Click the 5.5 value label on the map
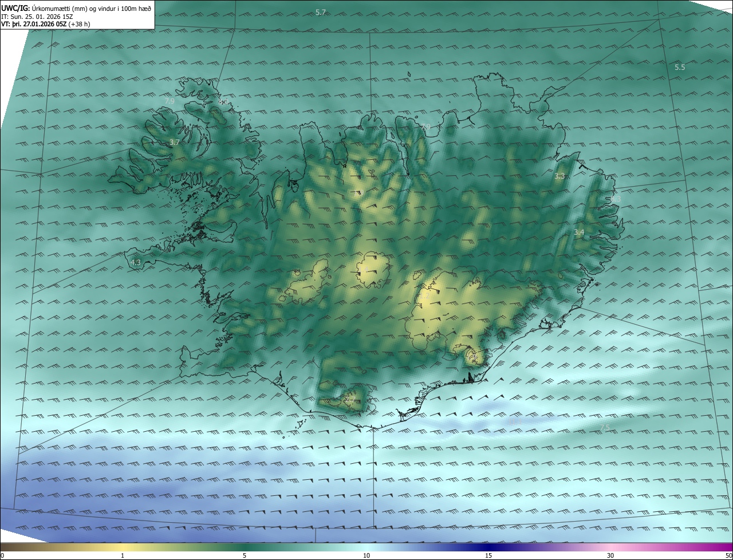Image resolution: width=733 pixels, height=560 pixels. click(x=680, y=68)
